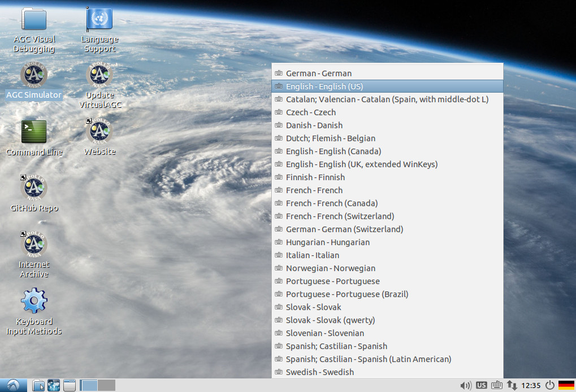Select German - German keyboard layout

[x=318, y=73]
